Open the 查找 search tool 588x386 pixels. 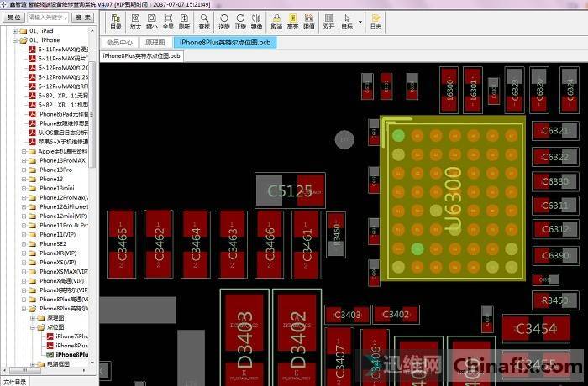206,21
